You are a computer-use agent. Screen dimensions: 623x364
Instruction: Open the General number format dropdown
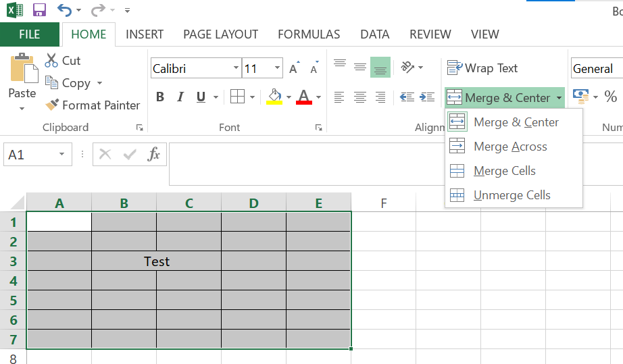(597, 68)
